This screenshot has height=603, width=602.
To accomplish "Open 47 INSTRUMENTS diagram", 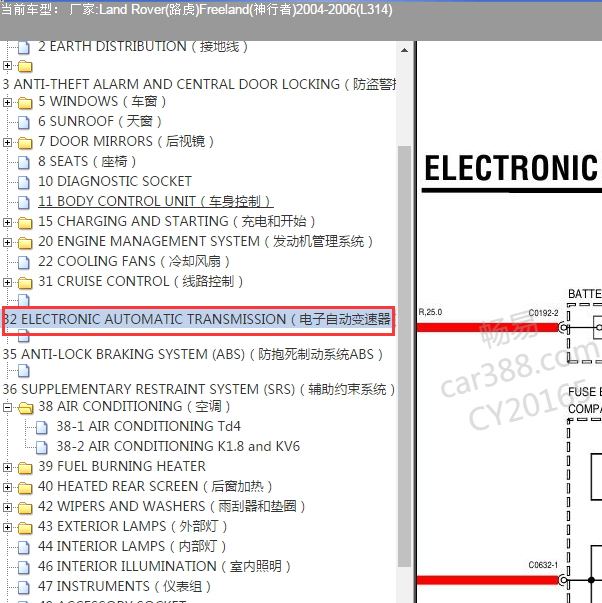I will coord(124,587).
